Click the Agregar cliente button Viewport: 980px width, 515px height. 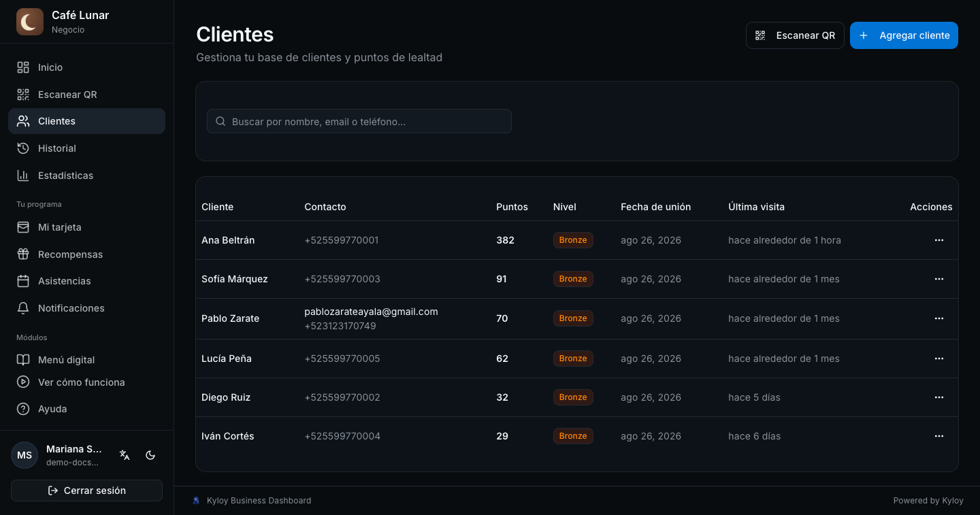904,35
